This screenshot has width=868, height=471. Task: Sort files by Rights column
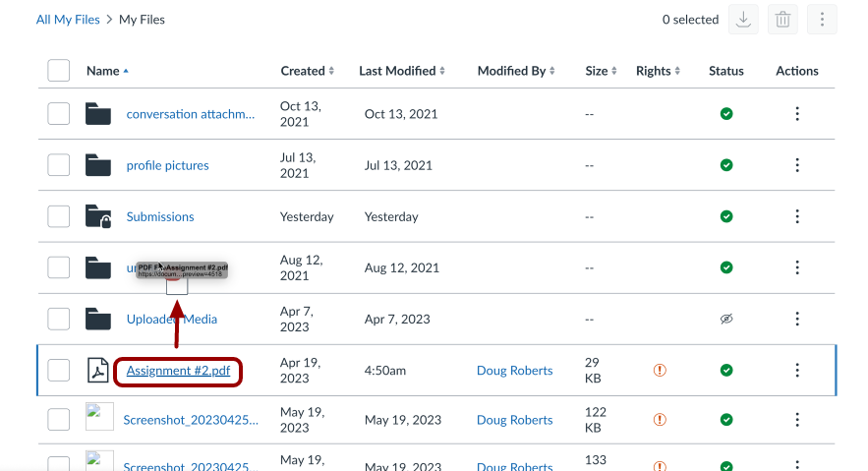click(659, 71)
